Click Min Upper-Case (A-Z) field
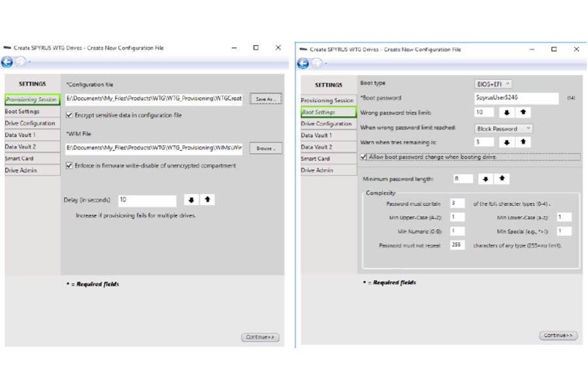Screen dimensions: 588x392 tap(457, 217)
